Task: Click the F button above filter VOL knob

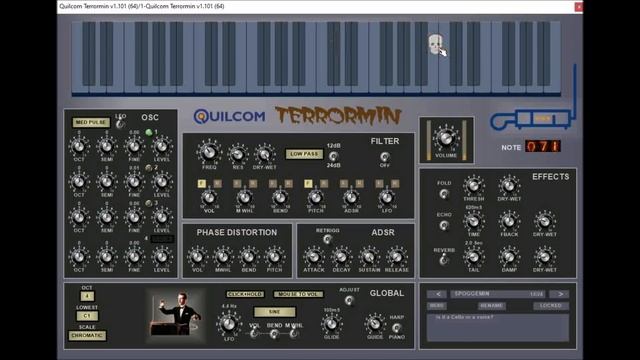Action: (201, 184)
